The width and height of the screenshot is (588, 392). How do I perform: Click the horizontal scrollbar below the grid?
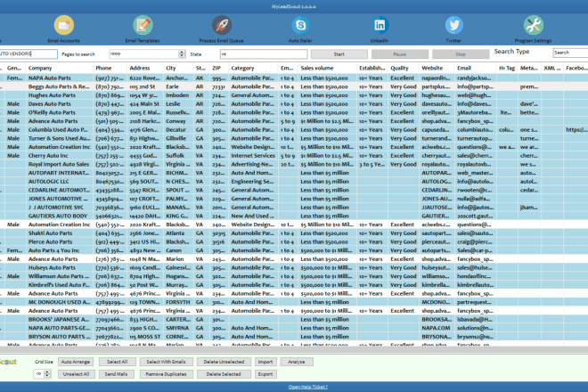point(294,350)
